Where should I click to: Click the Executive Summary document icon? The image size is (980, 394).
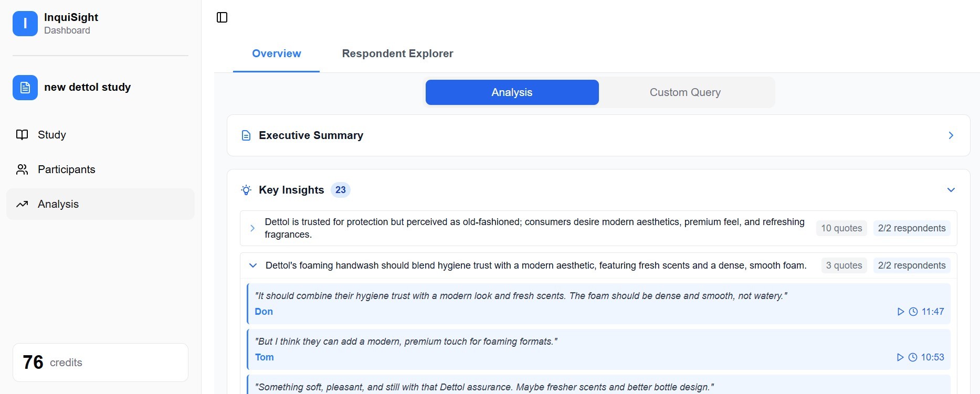(x=246, y=135)
